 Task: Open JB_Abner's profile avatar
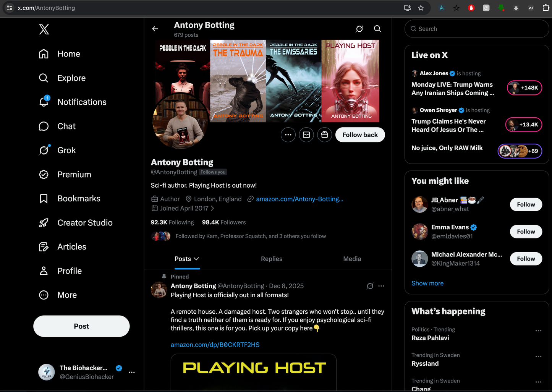click(x=419, y=204)
